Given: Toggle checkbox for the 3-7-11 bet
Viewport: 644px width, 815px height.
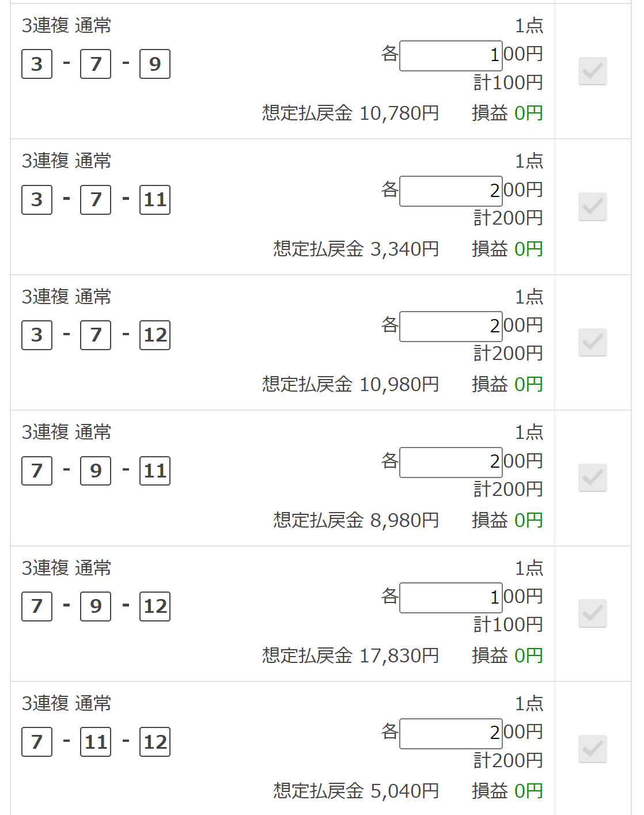Looking at the screenshot, I should point(592,207).
